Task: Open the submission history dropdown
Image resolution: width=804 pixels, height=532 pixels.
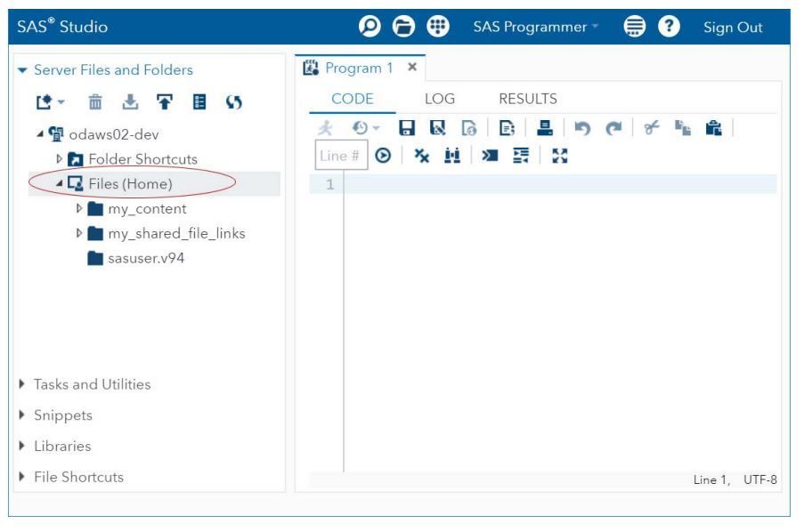Action: [x=366, y=127]
